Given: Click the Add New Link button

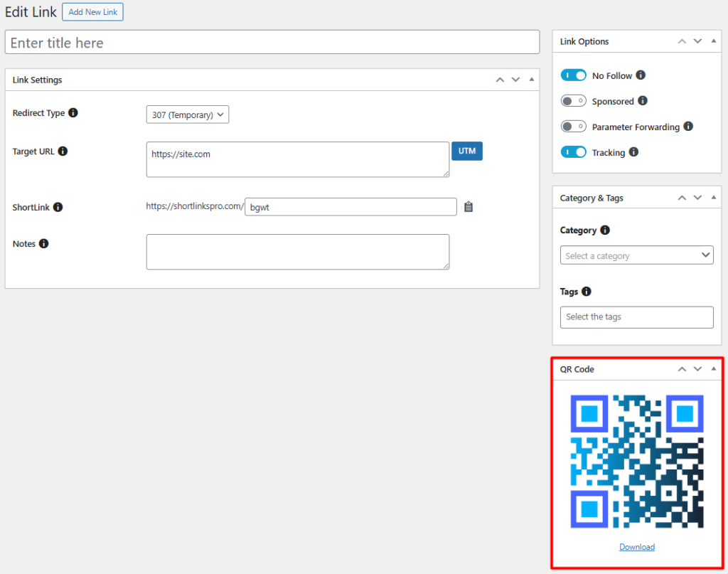Looking at the screenshot, I should [x=93, y=12].
